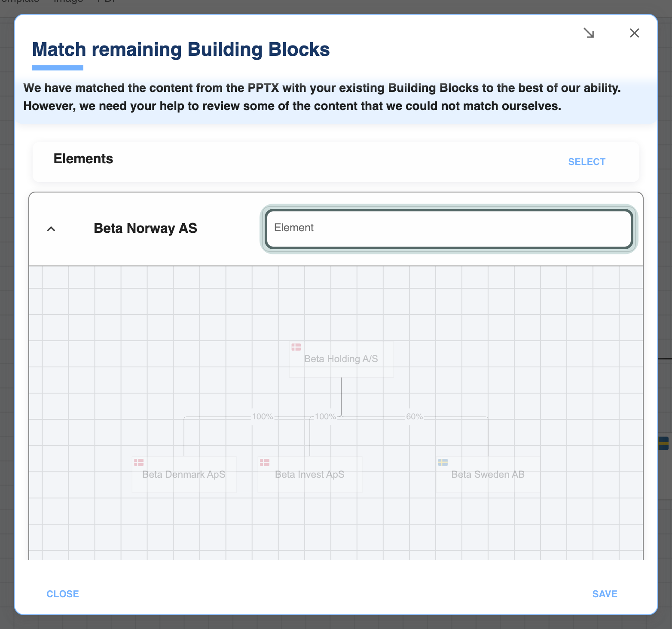Screen dimensions: 672x629
Task: Click the Swedish flag on Beta Sweden AB
Action: pos(443,462)
